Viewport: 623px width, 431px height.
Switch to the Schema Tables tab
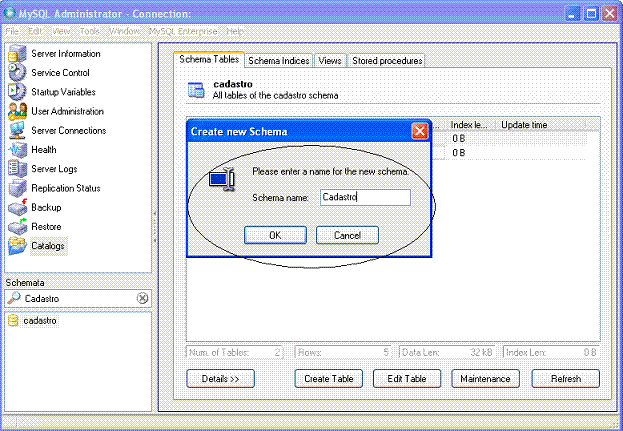pos(209,60)
